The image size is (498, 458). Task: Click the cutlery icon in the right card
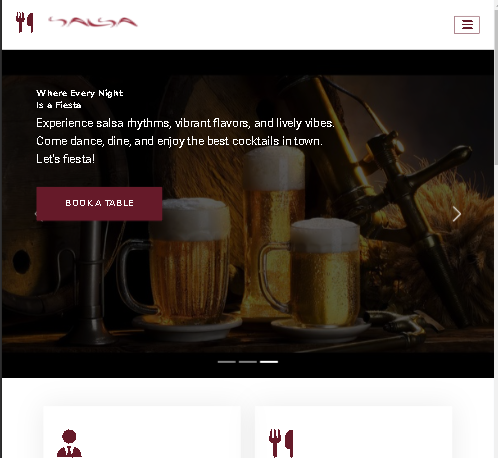coord(281,443)
